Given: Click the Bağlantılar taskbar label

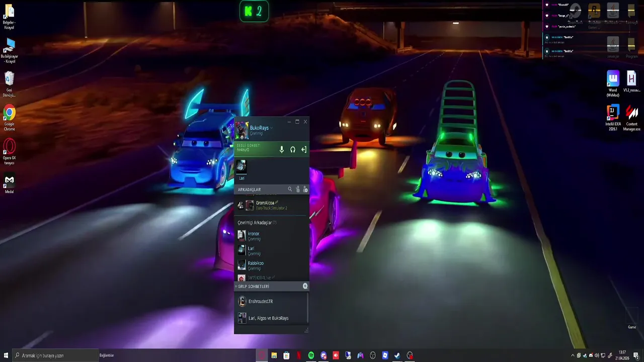Looking at the screenshot, I should pos(107,355).
